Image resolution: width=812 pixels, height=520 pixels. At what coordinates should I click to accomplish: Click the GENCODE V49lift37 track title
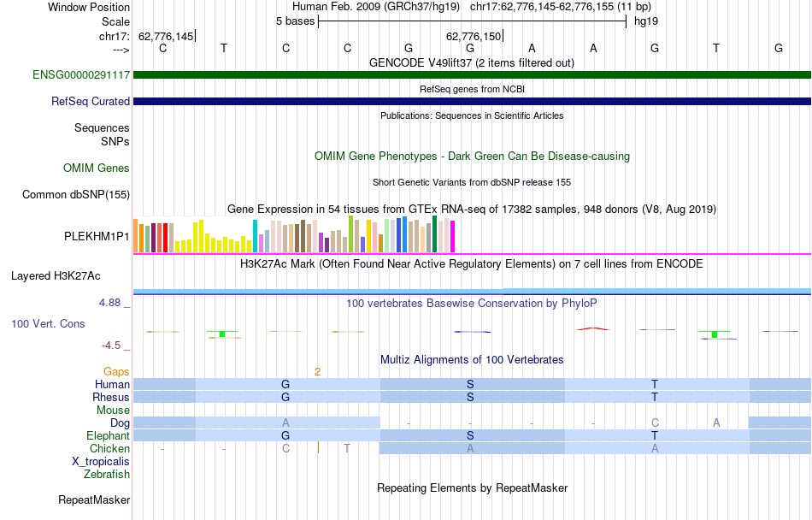click(471, 62)
